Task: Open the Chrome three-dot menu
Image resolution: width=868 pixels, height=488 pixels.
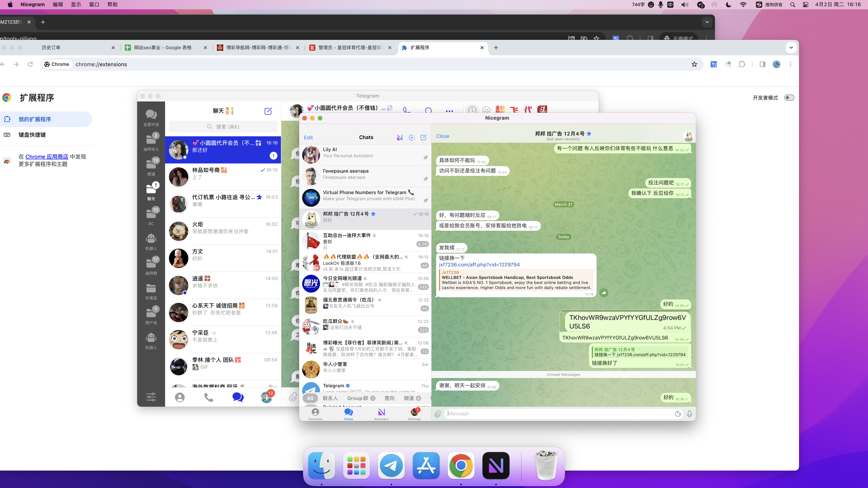Action: (x=790, y=64)
